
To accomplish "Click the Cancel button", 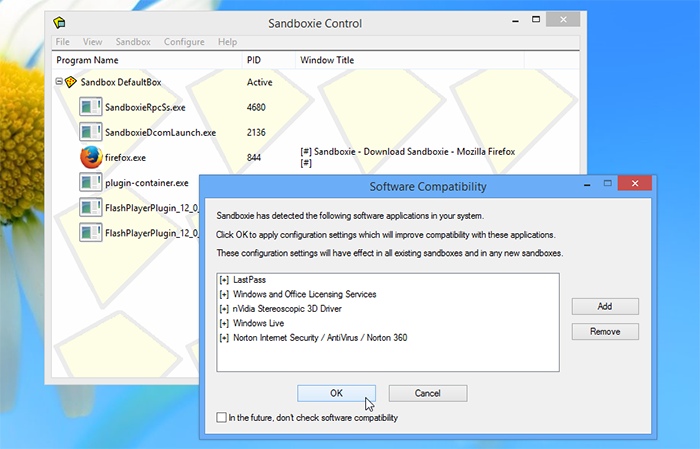I will [427, 393].
